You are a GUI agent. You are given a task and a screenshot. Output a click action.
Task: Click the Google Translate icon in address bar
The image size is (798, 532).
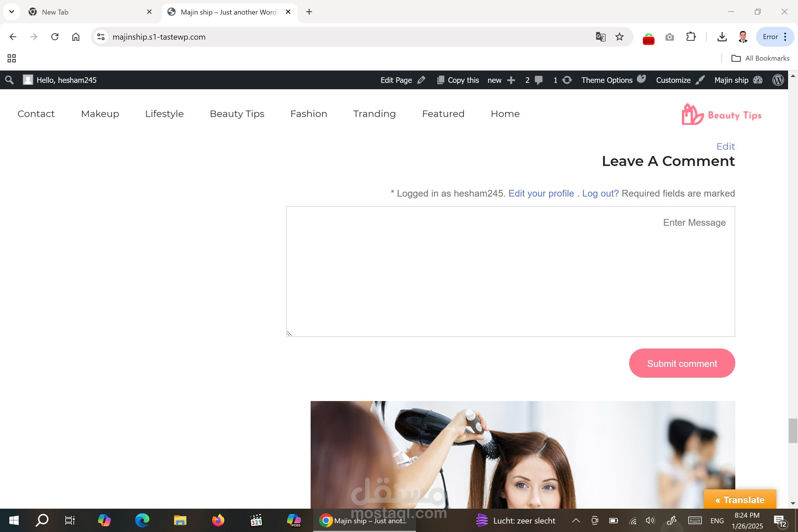pyautogui.click(x=600, y=37)
